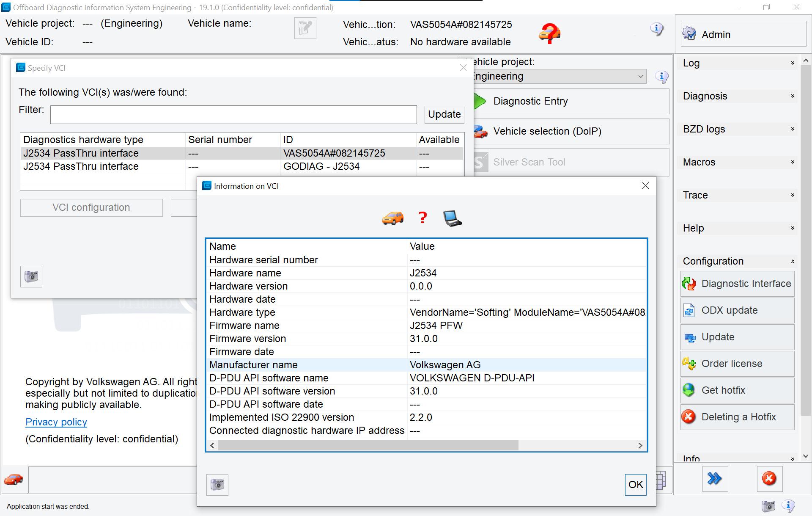Click the Filter input field
The image size is (812, 516).
click(233, 114)
